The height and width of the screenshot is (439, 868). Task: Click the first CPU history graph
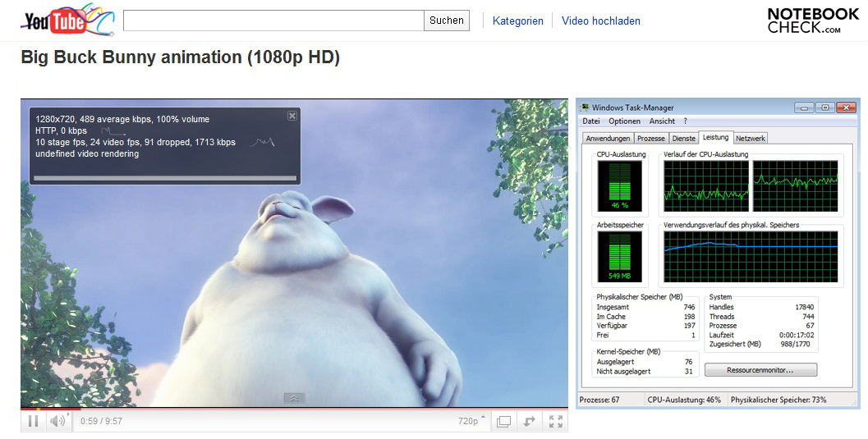tap(705, 185)
